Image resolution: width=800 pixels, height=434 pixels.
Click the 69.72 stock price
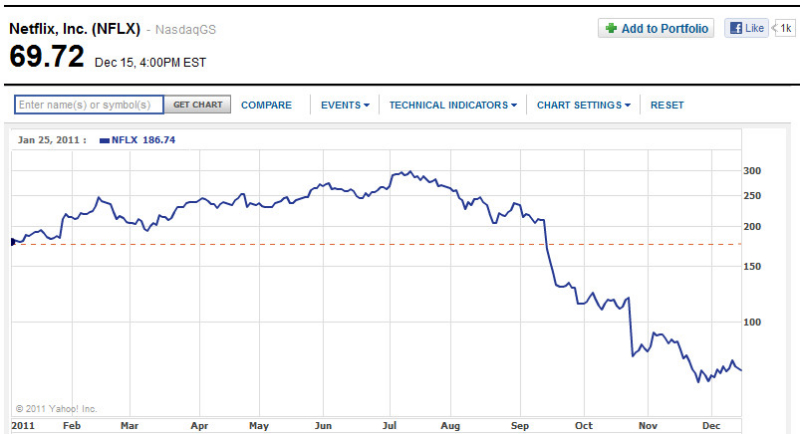point(46,56)
